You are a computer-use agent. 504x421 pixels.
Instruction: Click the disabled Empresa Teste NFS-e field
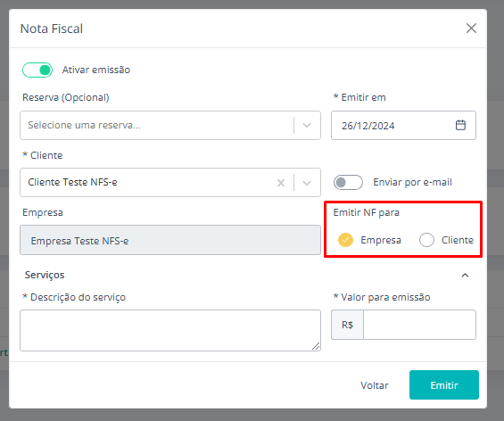(170, 240)
